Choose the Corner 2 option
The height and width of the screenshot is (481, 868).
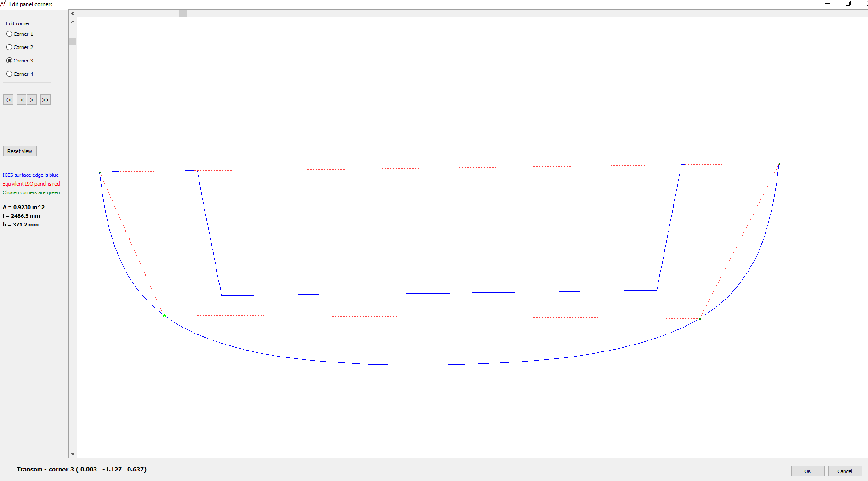[x=10, y=47]
